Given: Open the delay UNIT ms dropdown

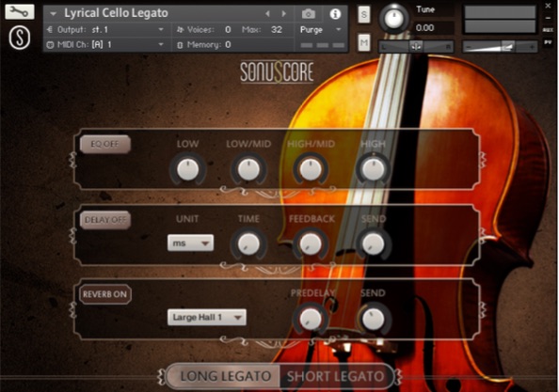Looking at the screenshot, I should tap(190, 243).
